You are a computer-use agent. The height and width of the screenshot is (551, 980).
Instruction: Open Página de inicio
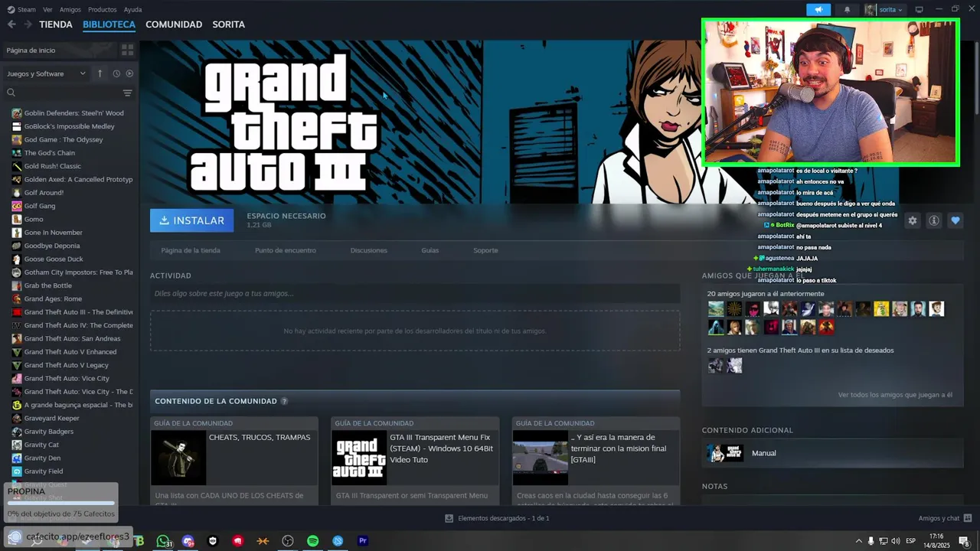click(59, 50)
